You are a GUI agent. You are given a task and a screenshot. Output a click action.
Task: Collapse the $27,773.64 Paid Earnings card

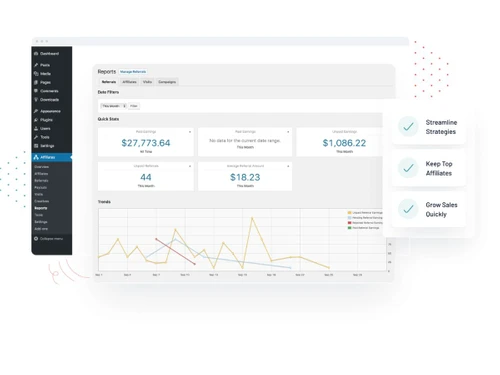190,132
